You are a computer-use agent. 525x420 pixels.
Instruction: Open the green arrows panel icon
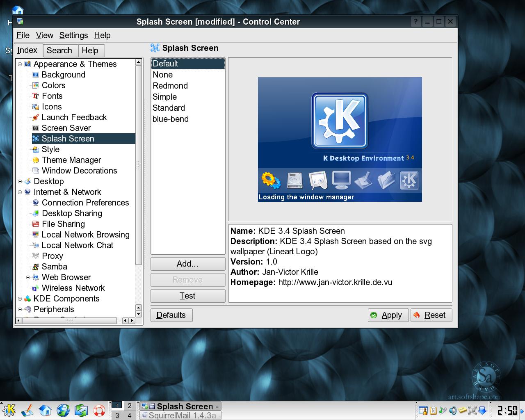pos(81,410)
